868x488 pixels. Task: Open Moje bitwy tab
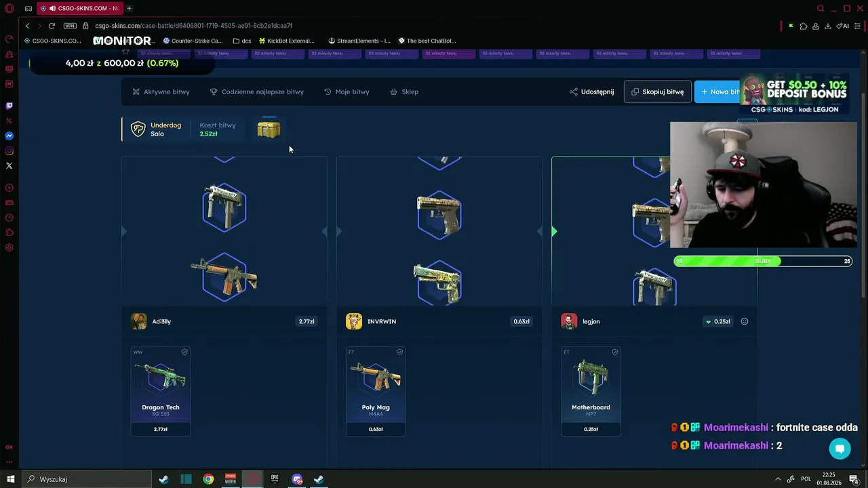coord(347,91)
